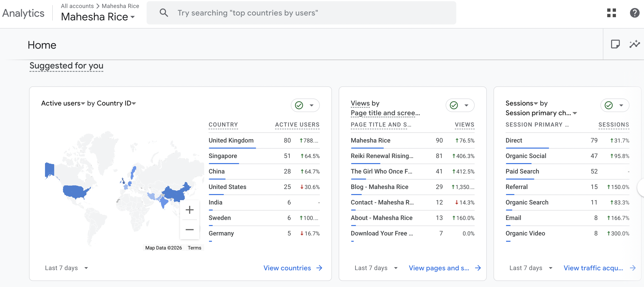Zoom out on the world map
The width and height of the screenshot is (644, 287).
[x=190, y=229]
